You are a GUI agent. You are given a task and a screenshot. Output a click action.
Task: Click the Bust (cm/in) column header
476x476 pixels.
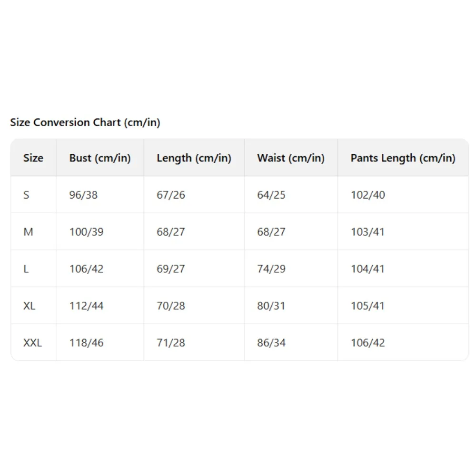[99, 158]
